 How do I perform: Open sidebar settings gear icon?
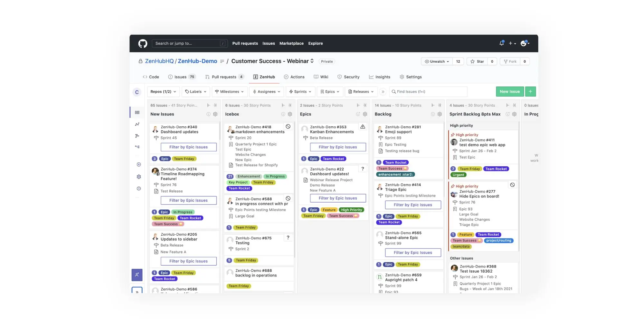click(x=139, y=177)
